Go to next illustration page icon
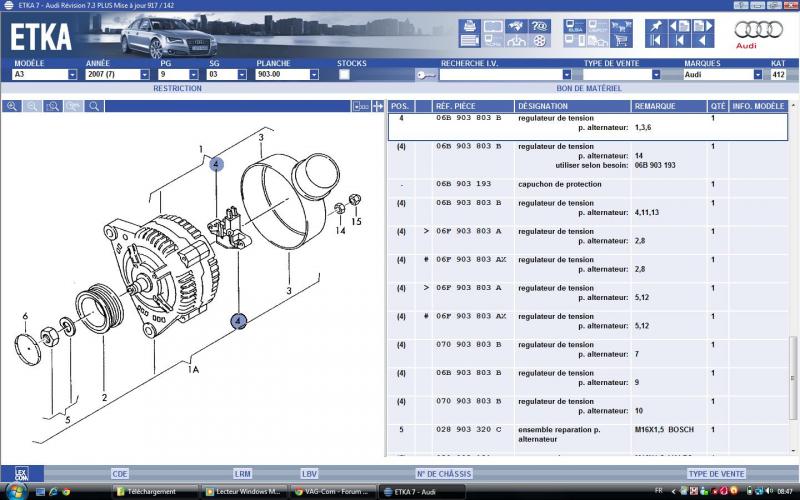Screen dimensions: 800x500 [703, 26]
